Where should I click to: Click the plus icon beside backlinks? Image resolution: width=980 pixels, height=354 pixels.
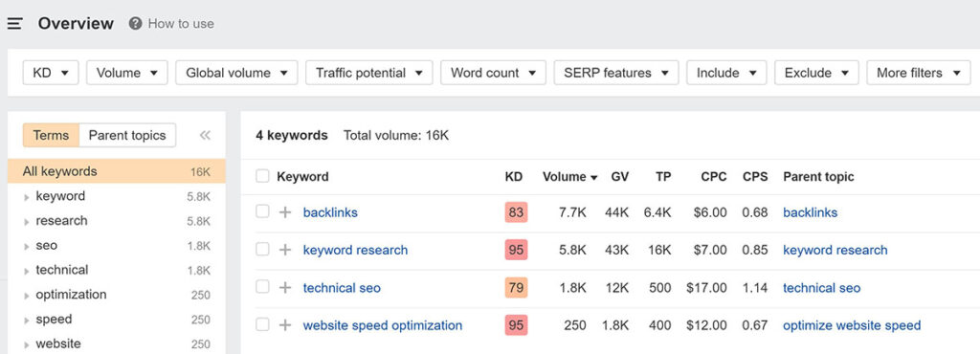tap(285, 212)
